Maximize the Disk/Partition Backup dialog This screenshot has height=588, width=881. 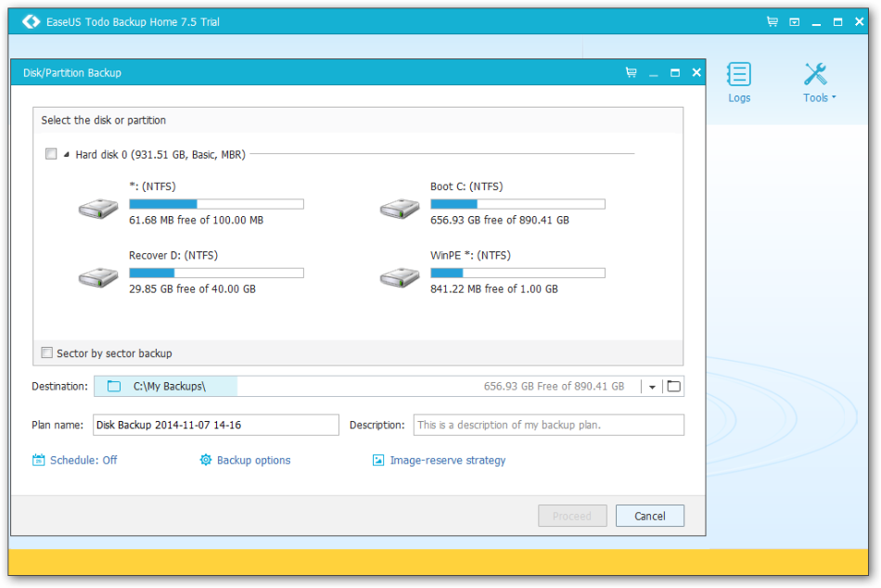tap(675, 72)
